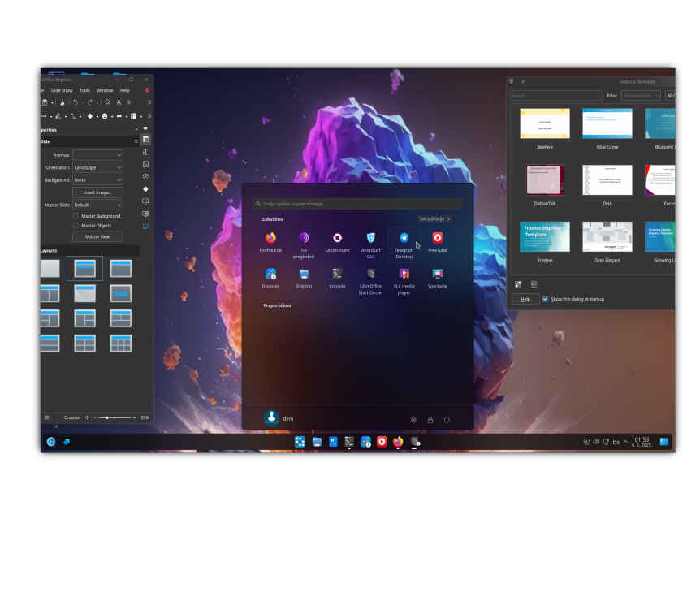Open the Master Slide dropdown showing Default
The height and width of the screenshot is (614, 700).
click(97, 205)
